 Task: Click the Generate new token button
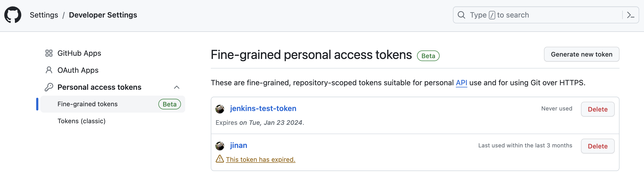click(581, 54)
